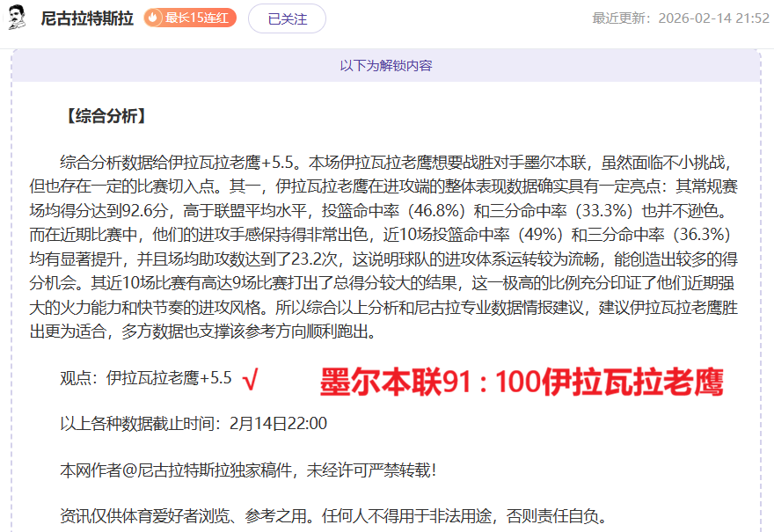Click the red check mark after the viewpoint
The width and height of the screenshot is (774, 532).
[250, 379]
